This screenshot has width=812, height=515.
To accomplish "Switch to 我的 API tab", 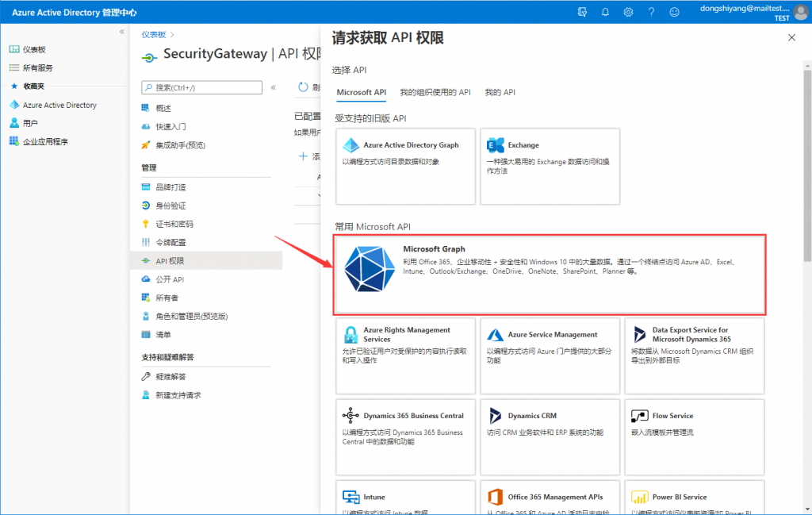I will coord(500,92).
